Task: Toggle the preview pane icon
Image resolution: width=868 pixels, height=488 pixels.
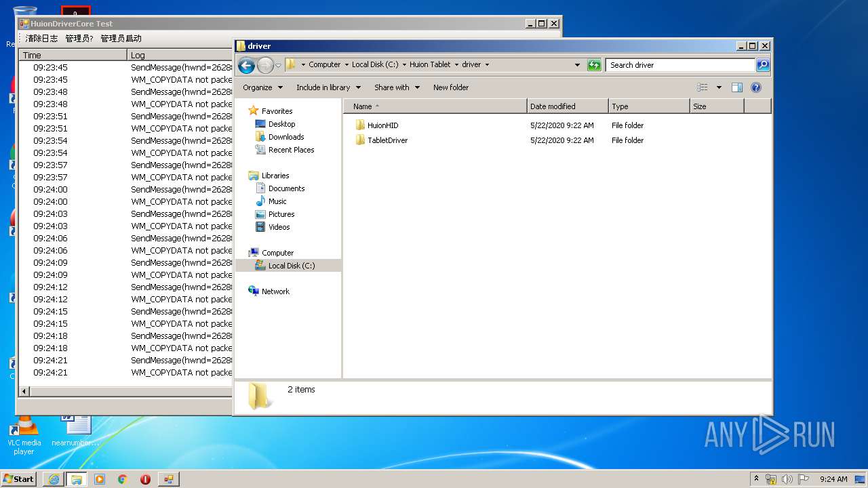Action: coord(737,87)
